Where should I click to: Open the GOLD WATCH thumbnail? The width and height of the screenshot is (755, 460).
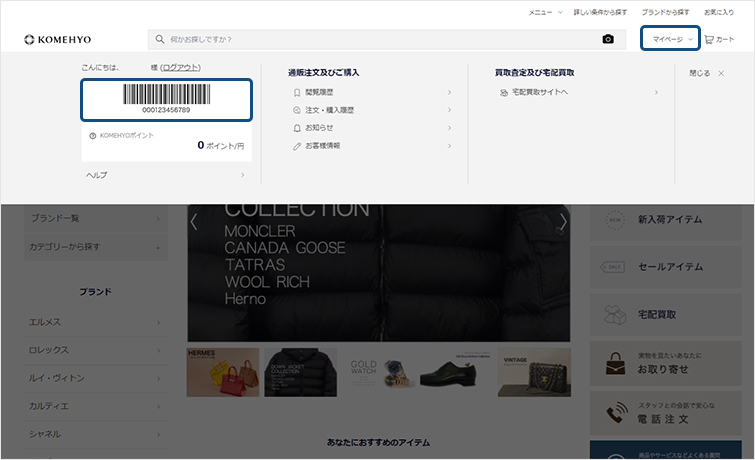(x=378, y=372)
